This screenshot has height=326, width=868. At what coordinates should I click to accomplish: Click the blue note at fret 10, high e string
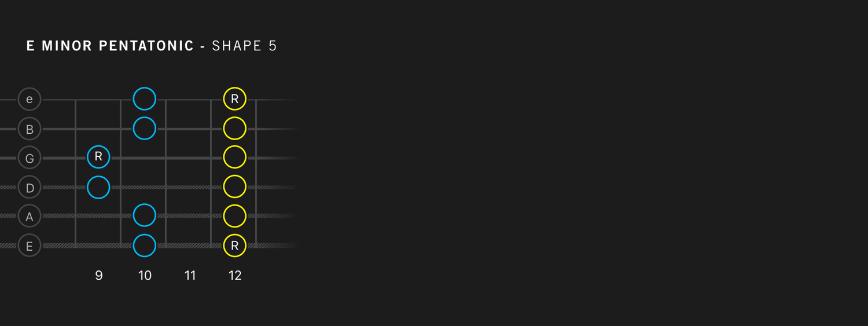pos(145,99)
